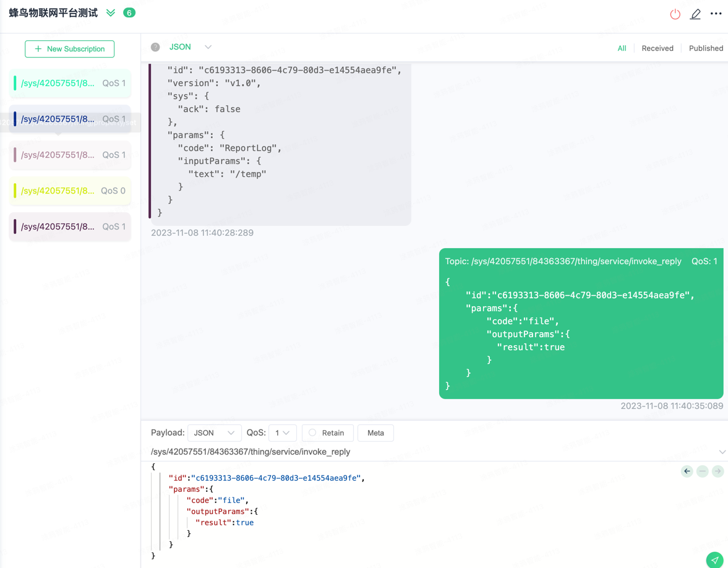The image size is (728, 568).
Task: Click the yellow color bar of QoS 0 subscription
Action: click(15, 191)
